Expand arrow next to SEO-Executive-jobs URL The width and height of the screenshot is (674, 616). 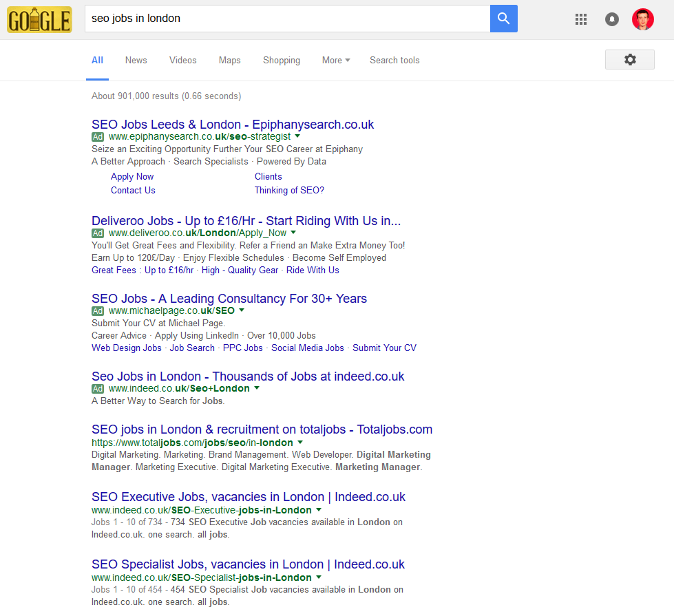319,509
